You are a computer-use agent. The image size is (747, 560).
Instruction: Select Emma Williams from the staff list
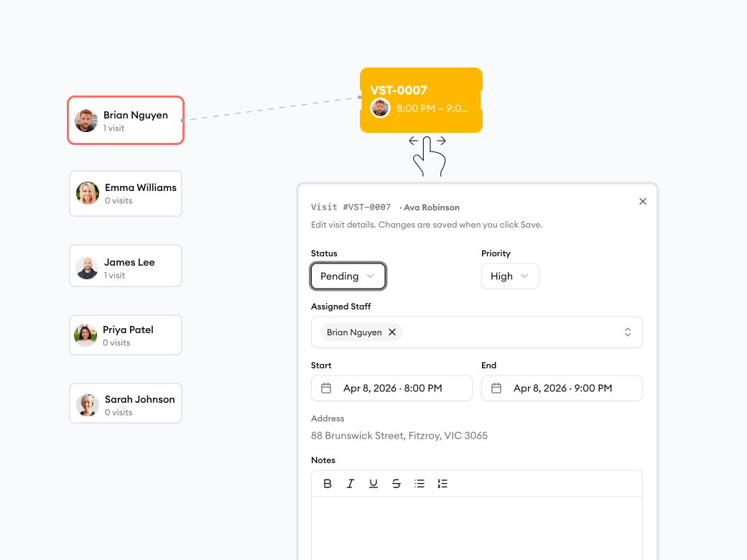[125, 192]
